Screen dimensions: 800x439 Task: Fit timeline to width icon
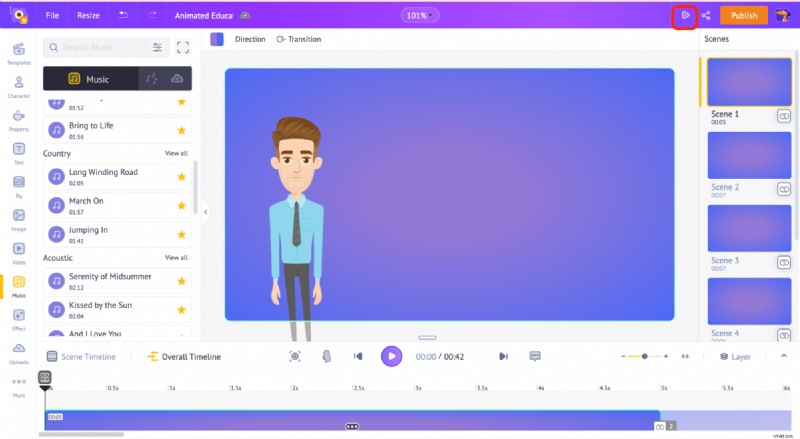point(685,356)
